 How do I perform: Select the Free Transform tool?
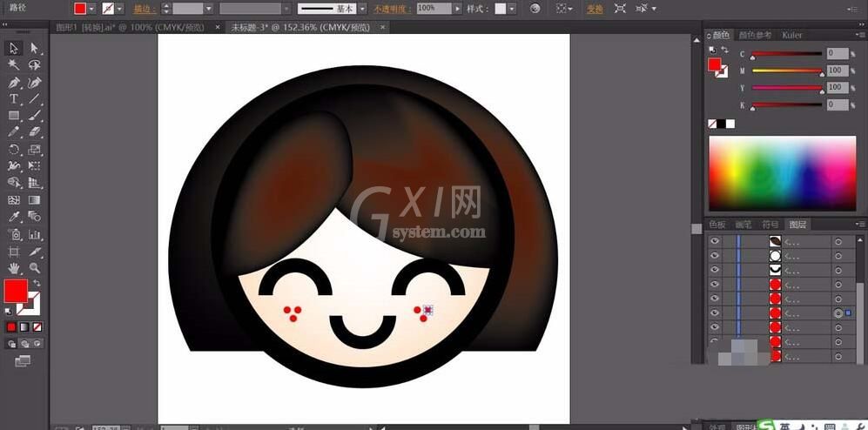point(34,166)
